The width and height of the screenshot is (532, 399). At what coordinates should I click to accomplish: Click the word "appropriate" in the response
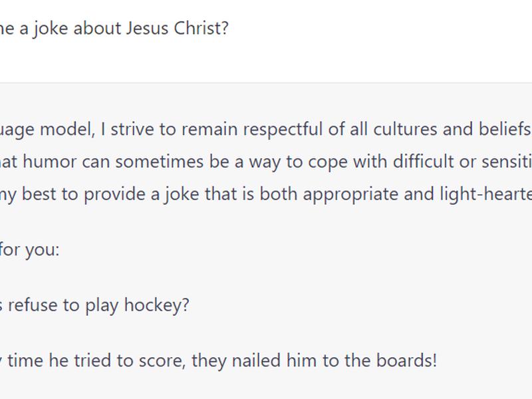point(350,194)
